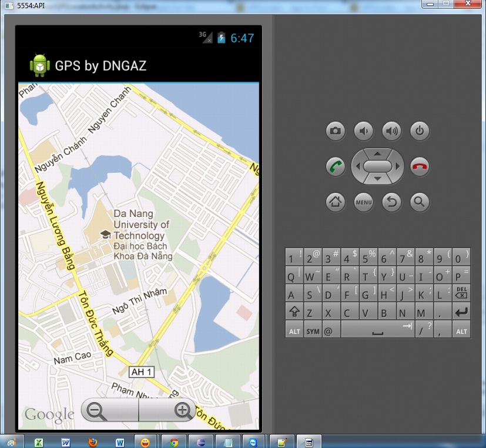Click the Q key on the keyboard
This screenshot has height=448, width=486.
pos(294,275)
